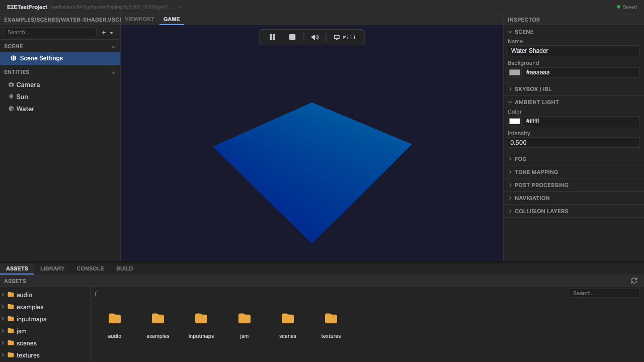Select inputmaps folder icon in asset tree
This screenshot has width=644, height=362.
11,319
